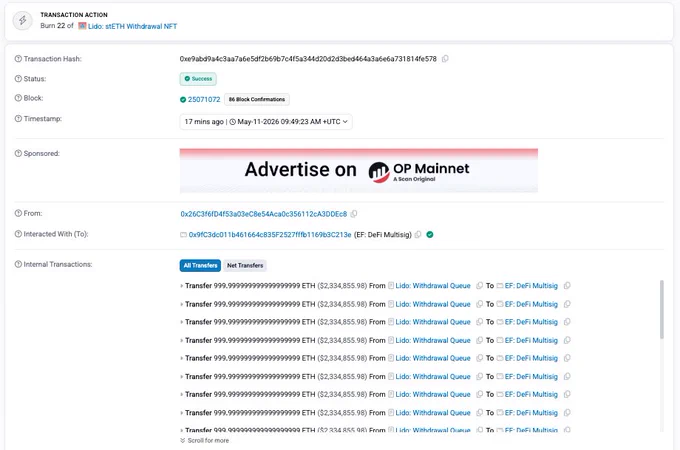The height and width of the screenshot is (450, 680).
Task: Open the 0x9fC3dc011b46 contract address link
Action: pyautogui.click(x=270, y=235)
